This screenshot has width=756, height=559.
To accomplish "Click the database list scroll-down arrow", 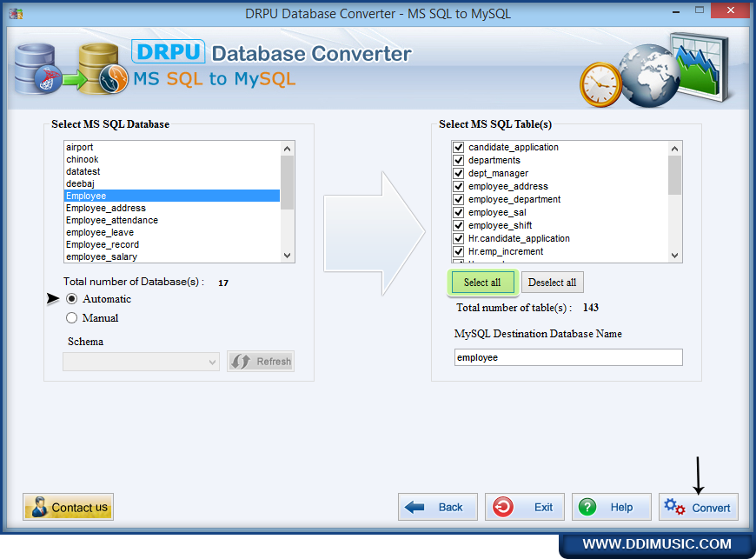I will pyautogui.click(x=288, y=256).
